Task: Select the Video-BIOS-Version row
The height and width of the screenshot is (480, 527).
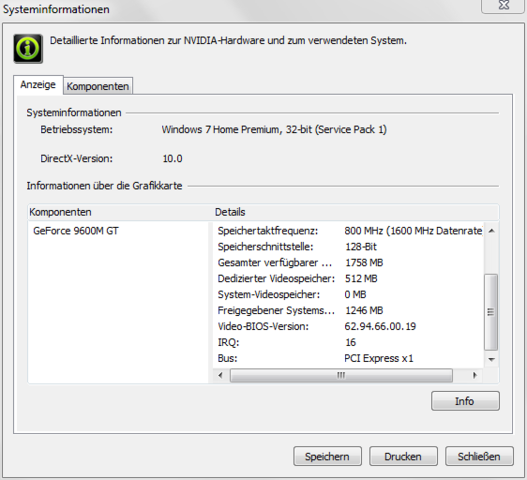Action: [x=348, y=326]
